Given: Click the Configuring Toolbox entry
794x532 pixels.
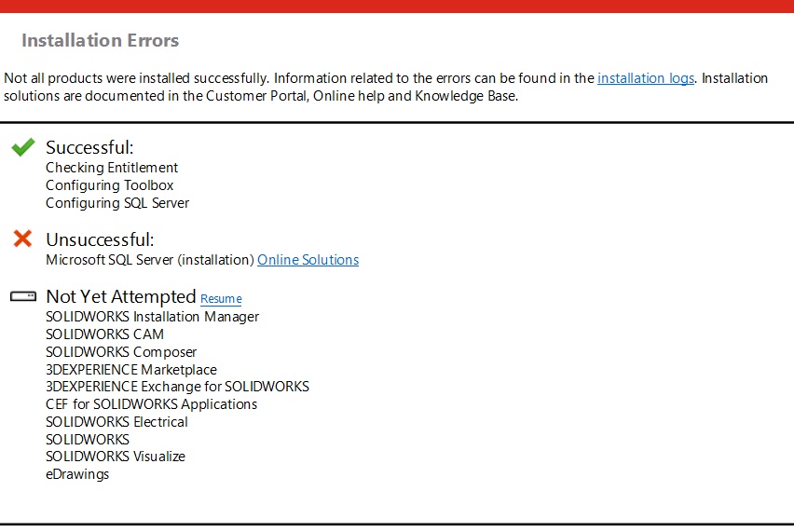Looking at the screenshot, I should [x=109, y=185].
